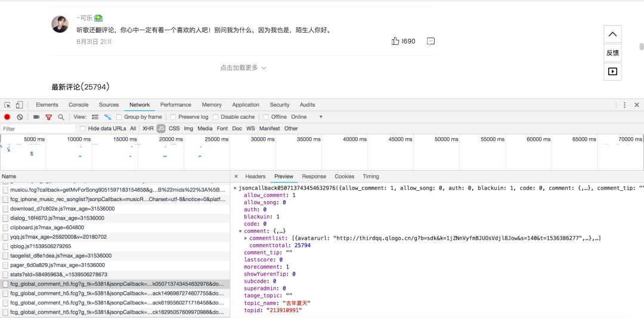Open the 可乐 user avatar

60,24
